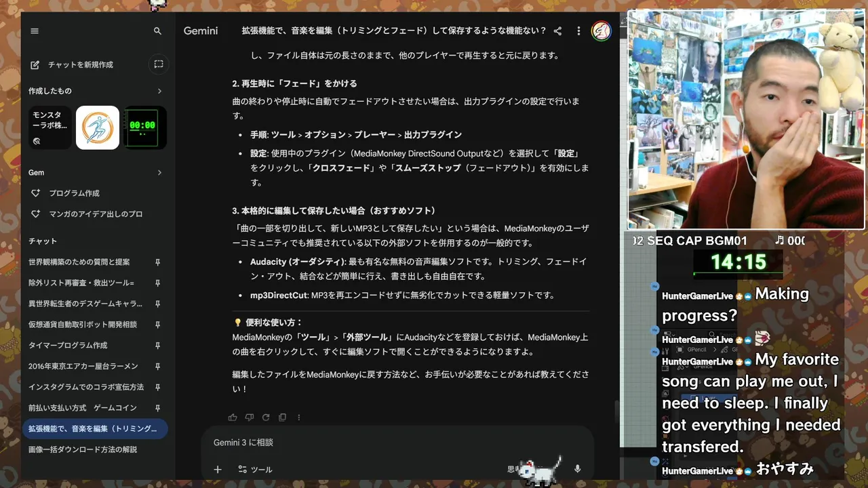This screenshot has width=868, height=488.
Task: Toggle pin on 世界観構築のための質問と提案 chat
Action: (157, 262)
